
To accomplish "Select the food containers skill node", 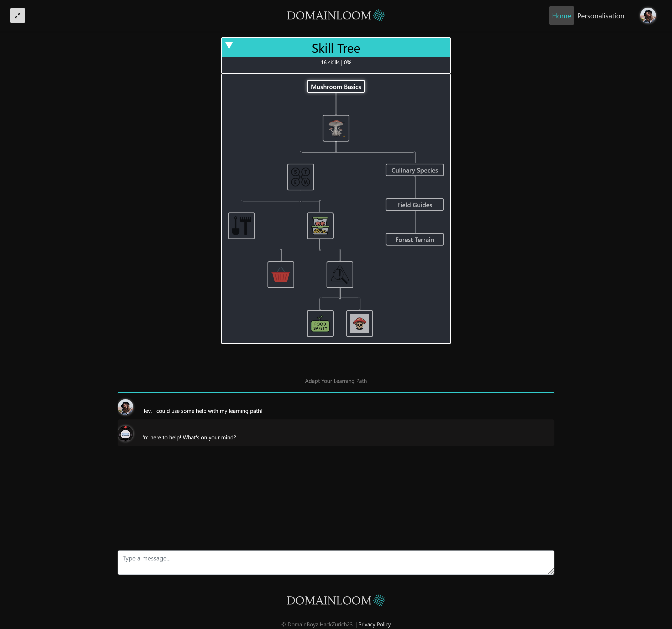I will coord(320,226).
